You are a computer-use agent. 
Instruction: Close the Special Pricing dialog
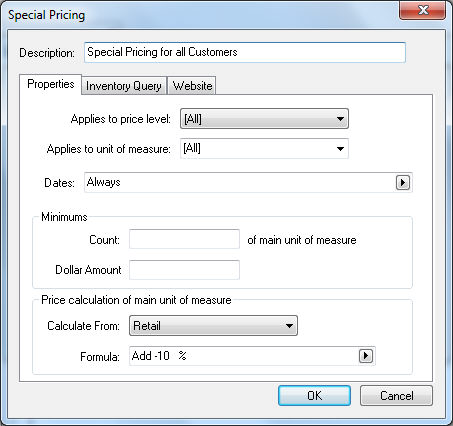[x=423, y=10]
